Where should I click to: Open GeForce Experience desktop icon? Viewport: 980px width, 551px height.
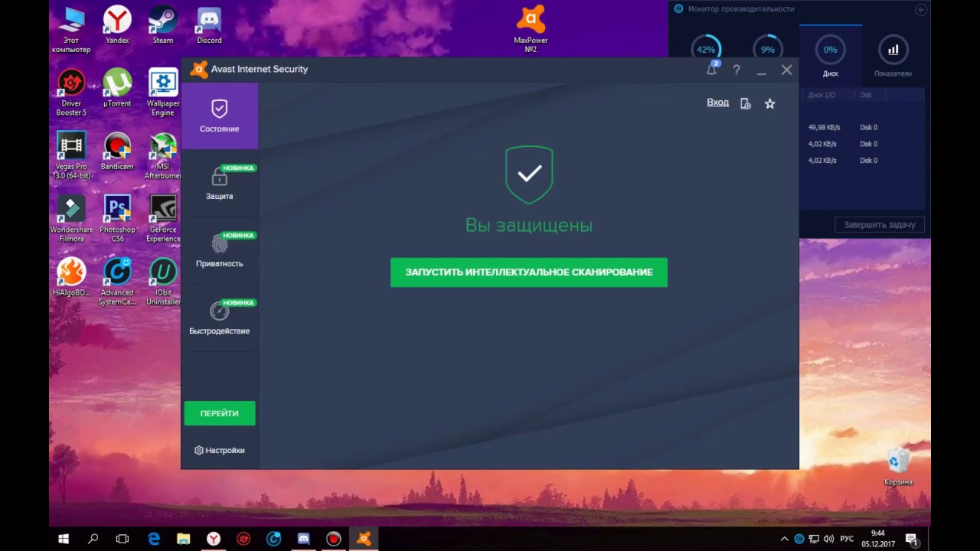[163, 219]
